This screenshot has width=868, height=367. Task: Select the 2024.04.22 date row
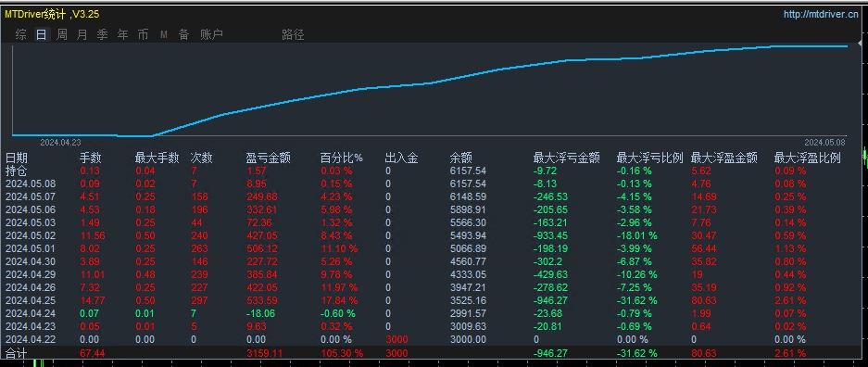(x=31, y=340)
